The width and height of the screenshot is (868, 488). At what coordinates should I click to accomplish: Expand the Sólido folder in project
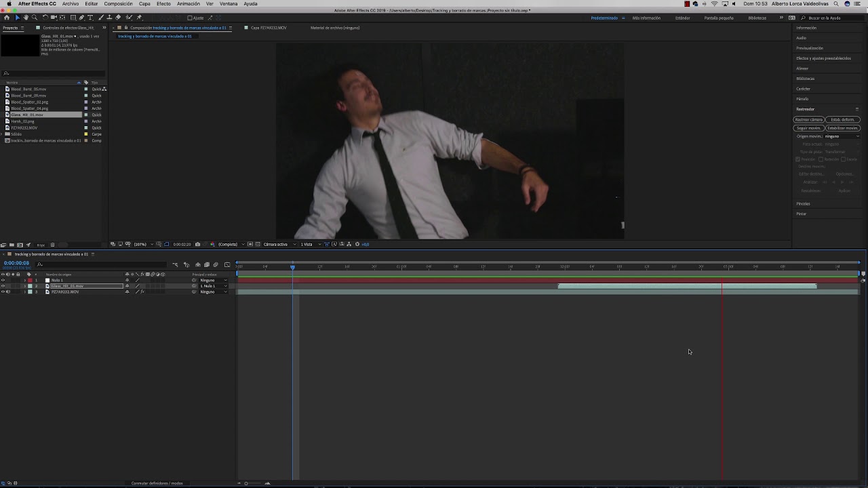point(3,134)
